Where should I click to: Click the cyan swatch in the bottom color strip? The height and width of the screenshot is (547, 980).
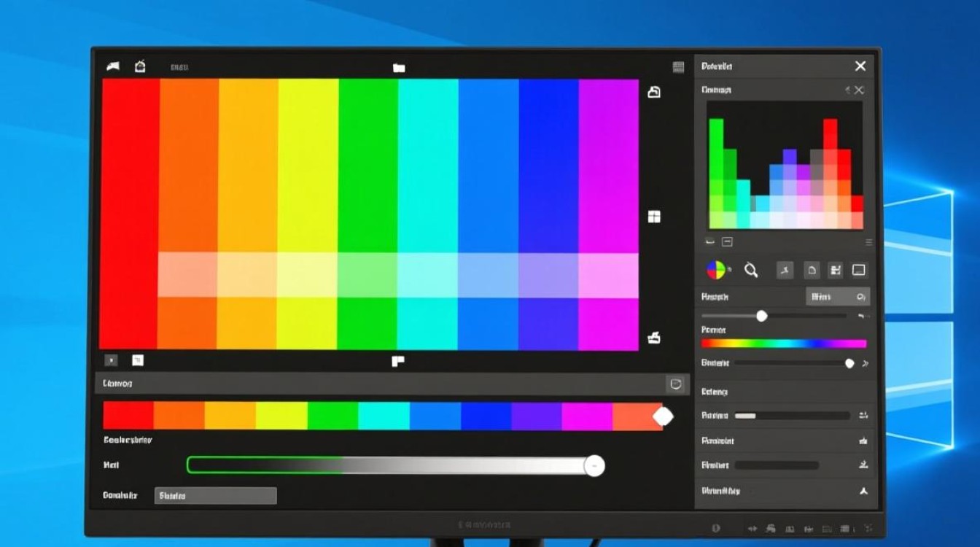point(384,416)
